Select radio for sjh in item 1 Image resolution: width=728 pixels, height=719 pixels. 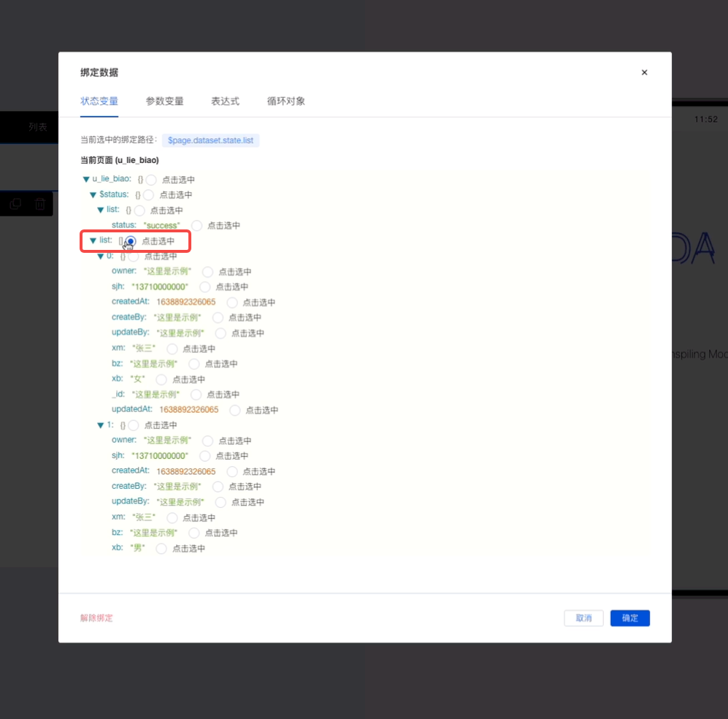coord(204,456)
